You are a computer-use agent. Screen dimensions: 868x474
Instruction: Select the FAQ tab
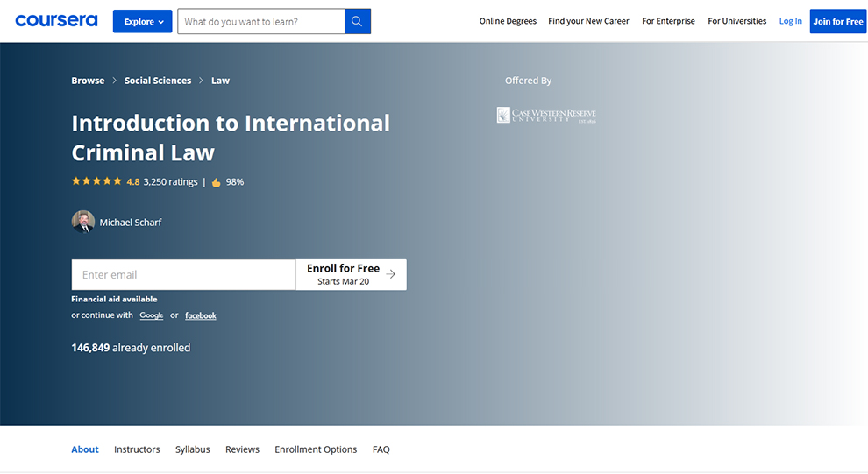click(x=381, y=449)
